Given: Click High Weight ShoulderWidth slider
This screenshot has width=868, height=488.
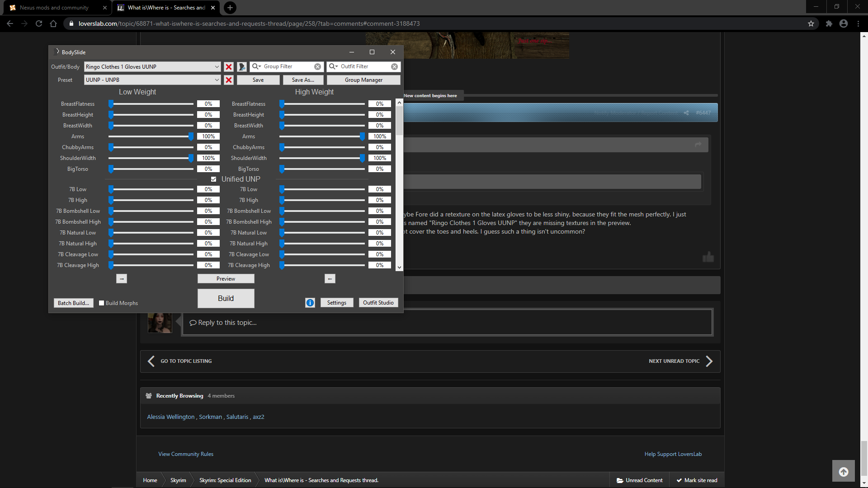Looking at the screenshot, I should tap(322, 158).
